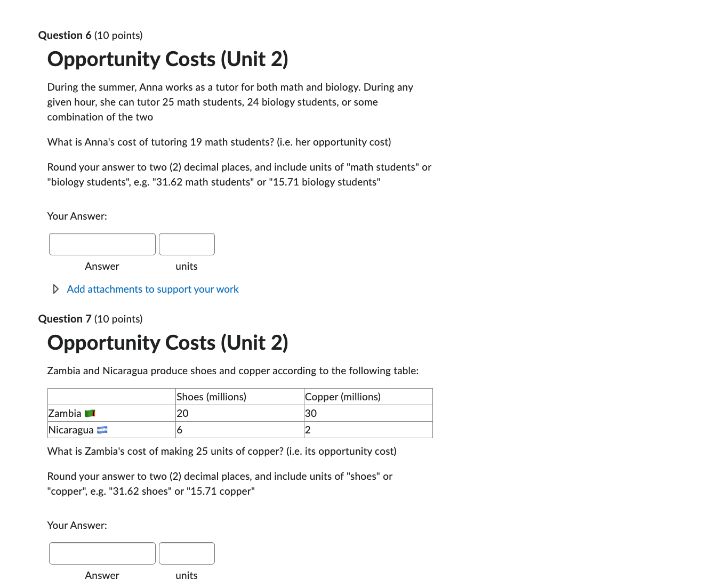Click the value 6 in the Shoes column
Image resolution: width=715 pixels, height=588 pixels.
(179, 430)
